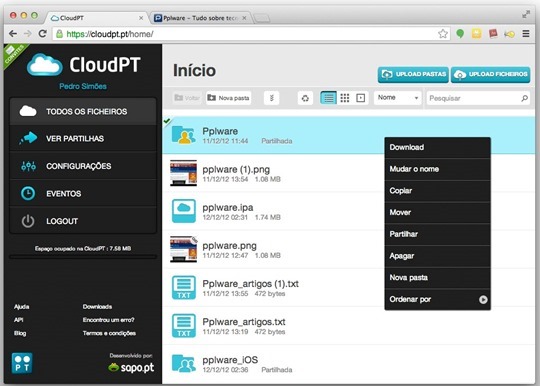
Task: Click the pplware_iOS shared folder icon
Action: [184, 363]
